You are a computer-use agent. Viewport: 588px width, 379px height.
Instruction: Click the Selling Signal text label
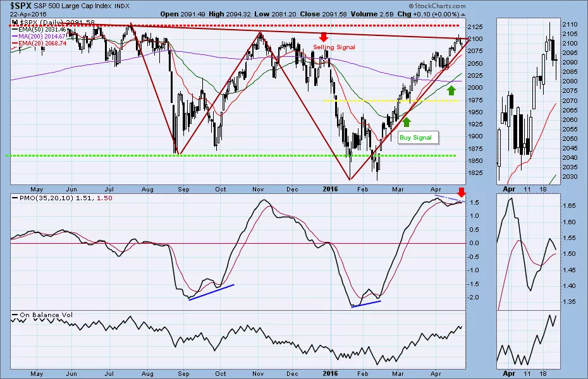pyautogui.click(x=334, y=47)
